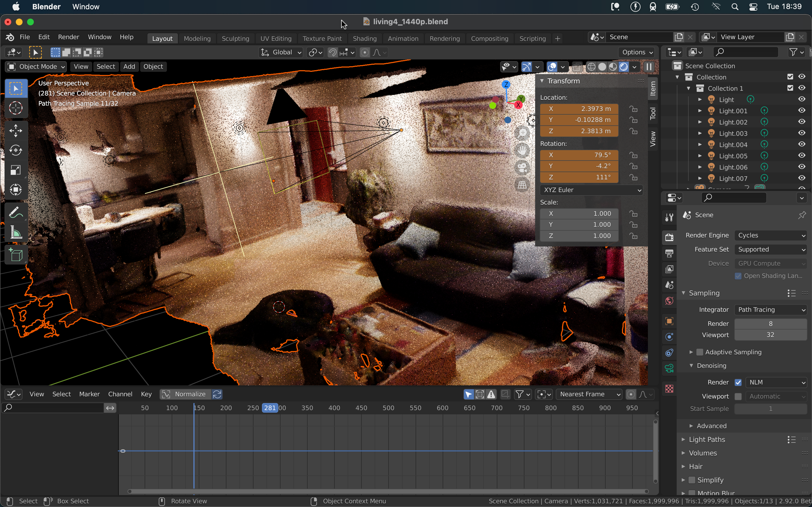Open the XYZ Euler rotation mode dropdown
Screen dimensions: 812x507
pos(591,190)
